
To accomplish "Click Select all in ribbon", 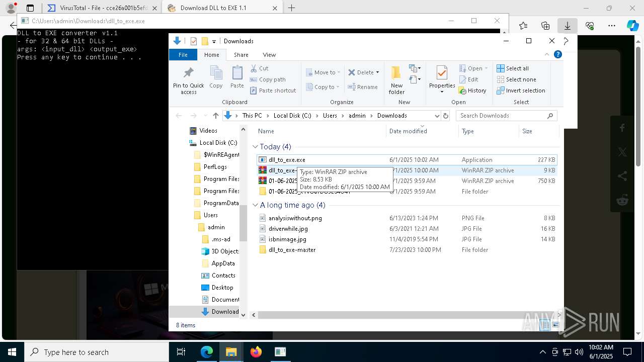I will [x=513, y=68].
